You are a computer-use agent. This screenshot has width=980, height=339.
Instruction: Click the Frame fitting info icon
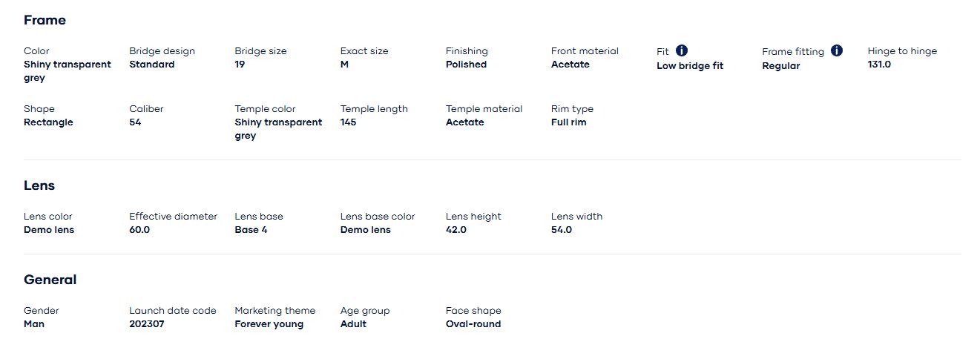pos(837,51)
